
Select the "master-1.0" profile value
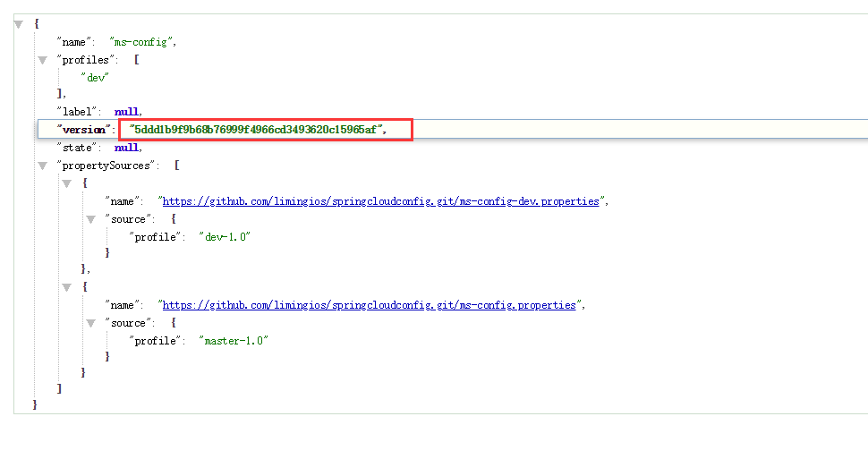point(234,341)
